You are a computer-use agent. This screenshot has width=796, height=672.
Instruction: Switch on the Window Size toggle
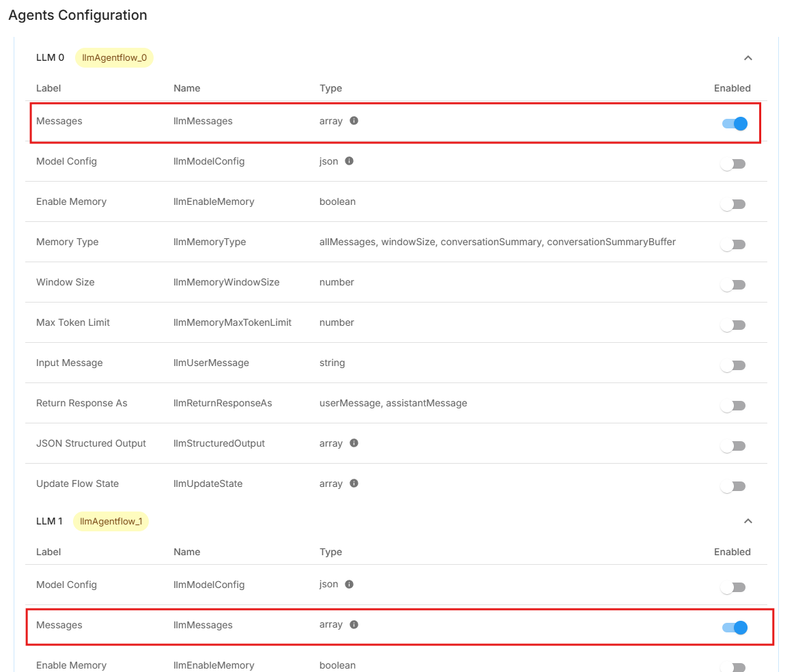(x=733, y=285)
